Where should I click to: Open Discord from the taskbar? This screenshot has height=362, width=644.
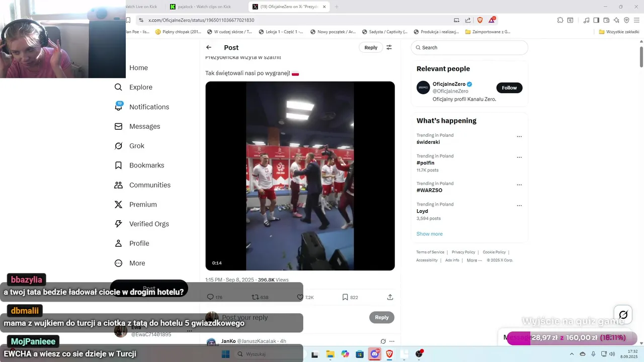[x=375, y=354]
